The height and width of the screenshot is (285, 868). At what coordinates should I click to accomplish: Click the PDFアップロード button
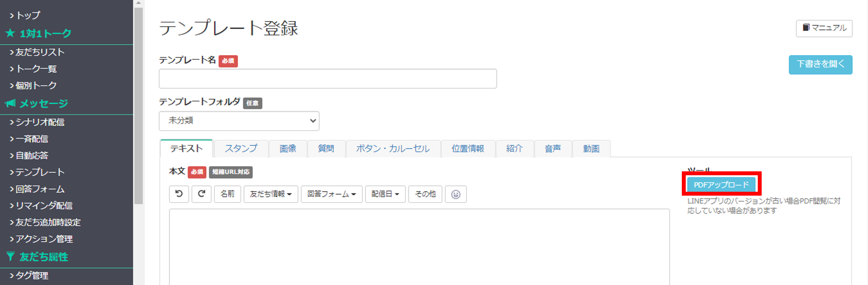[x=721, y=185]
